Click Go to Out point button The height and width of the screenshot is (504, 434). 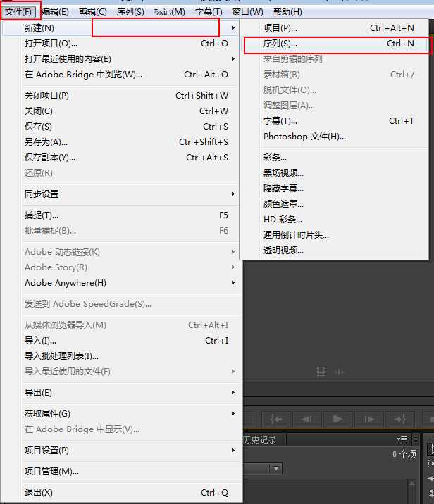click(400, 419)
